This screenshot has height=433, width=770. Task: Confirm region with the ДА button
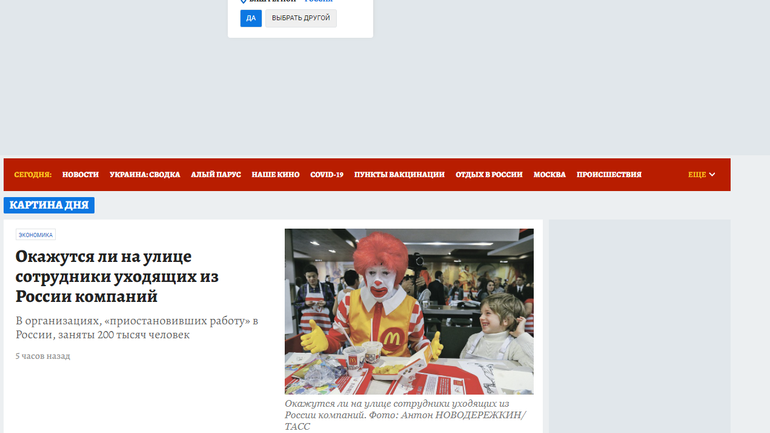250,18
